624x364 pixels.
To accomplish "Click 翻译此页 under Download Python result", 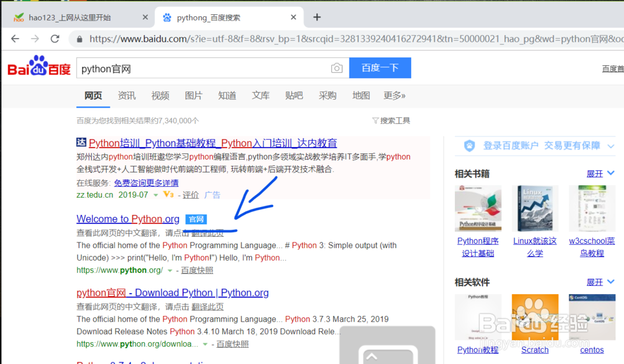I will coord(207,307).
